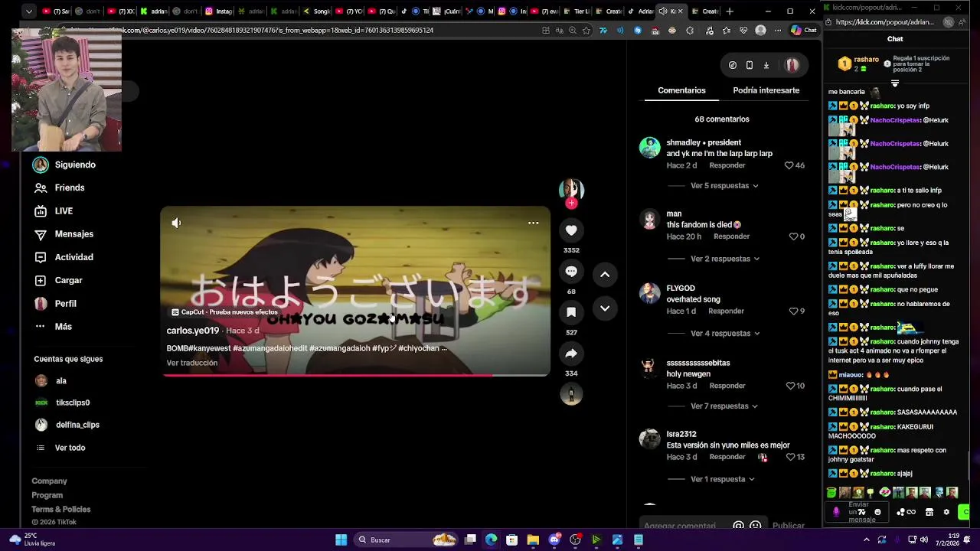980x551 pixels.
Task: Click CapCut Prueba nuevos efectos badge
Action: pyautogui.click(x=224, y=312)
